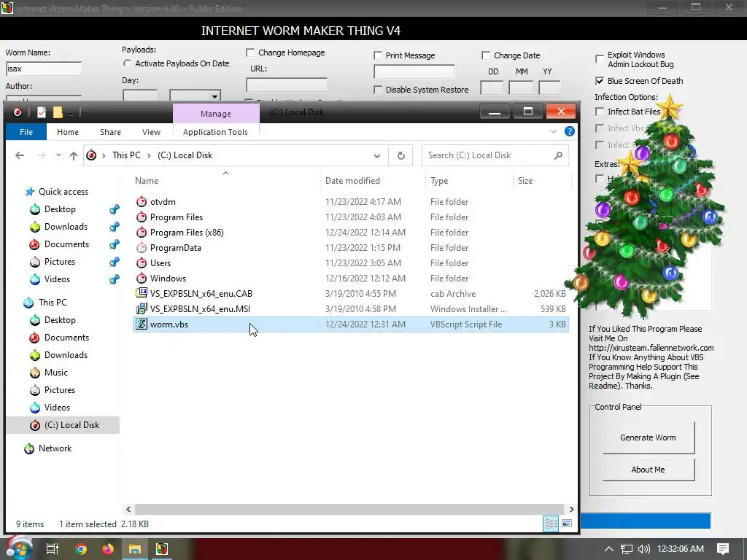
Task: Click the Program Files (x86) folder icon
Action: 142,233
